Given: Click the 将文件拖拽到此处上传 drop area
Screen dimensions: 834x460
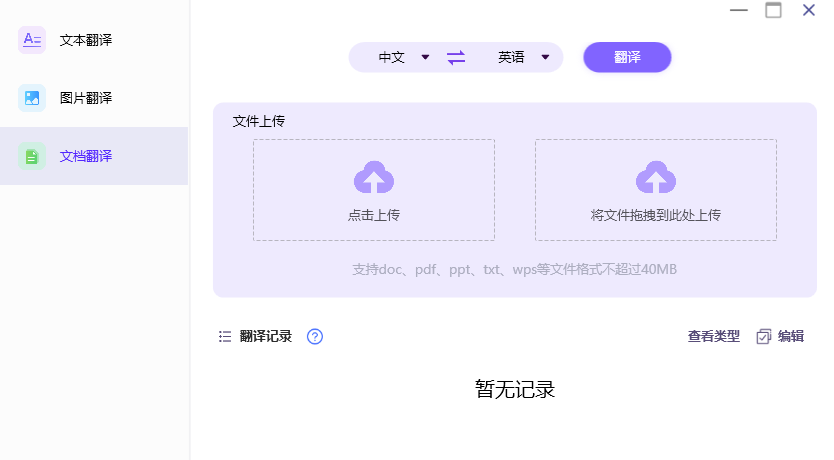Looking at the screenshot, I should (656, 215).
